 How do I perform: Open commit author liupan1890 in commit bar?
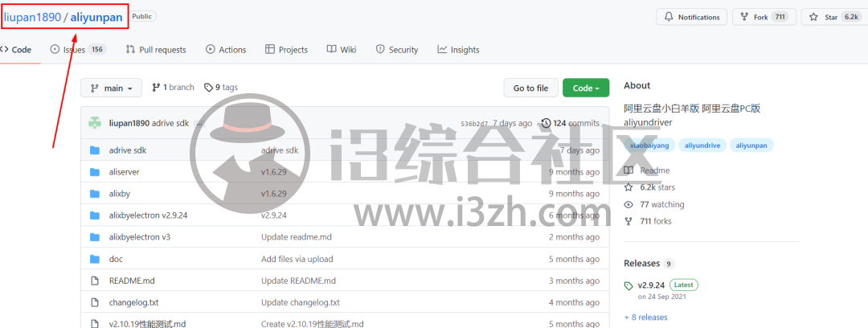pyautogui.click(x=129, y=123)
